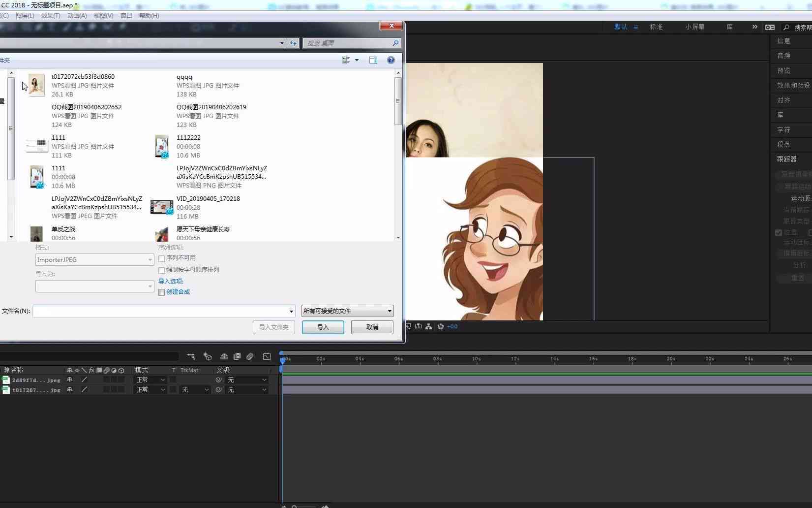Enable the create composition checkbox
This screenshot has width=812, height=508.
pos(161,292)
